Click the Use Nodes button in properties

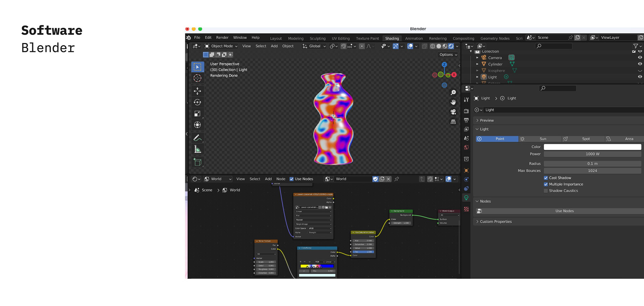565,211
